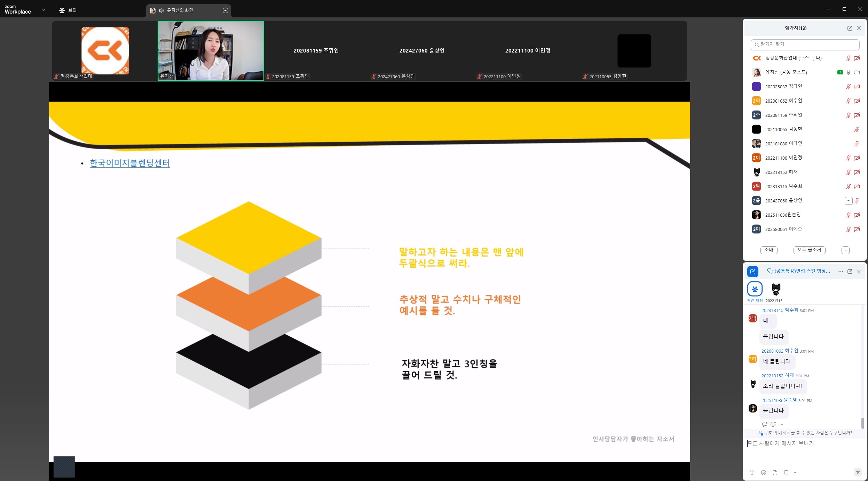Screen dimensions: 868x481
Task: Open more options for 유지선의 화면 tab
Action: [226, 10]
